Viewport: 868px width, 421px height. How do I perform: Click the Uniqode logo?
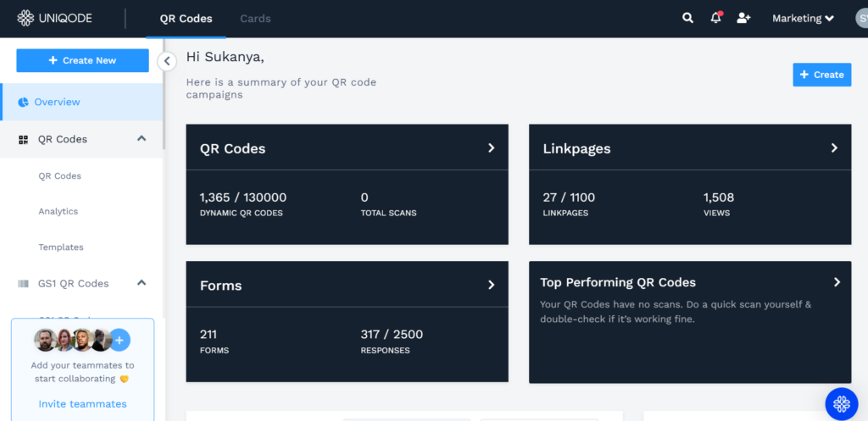tap(54, 18)
